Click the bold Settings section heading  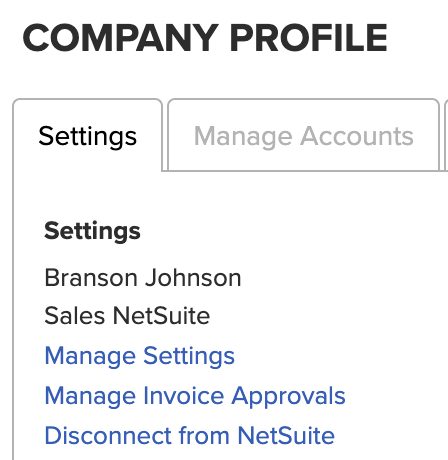click(92, 231)
